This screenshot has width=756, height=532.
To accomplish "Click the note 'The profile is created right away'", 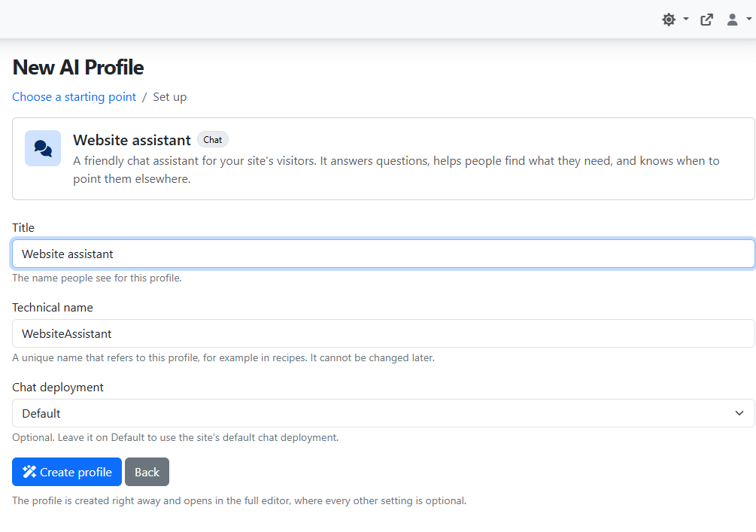I will coord(239,500).
